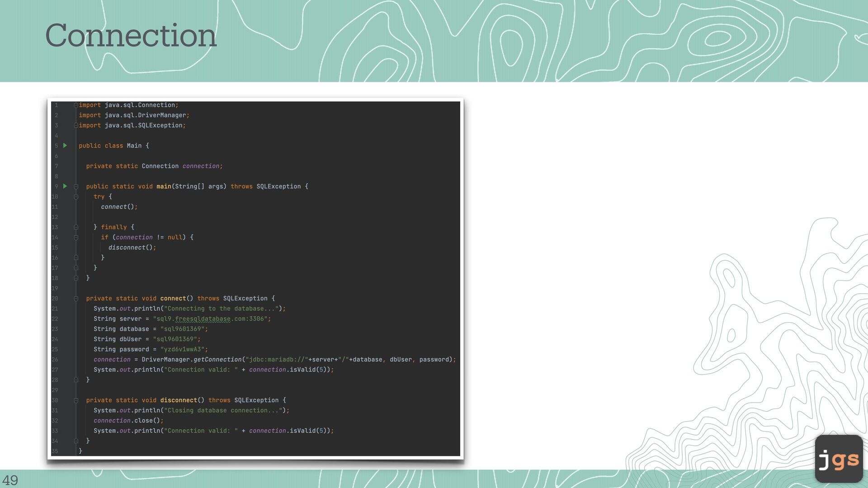868x488 pixels.
Task: Collapse the finally block fold marker
Action: [x=76, y=227]
